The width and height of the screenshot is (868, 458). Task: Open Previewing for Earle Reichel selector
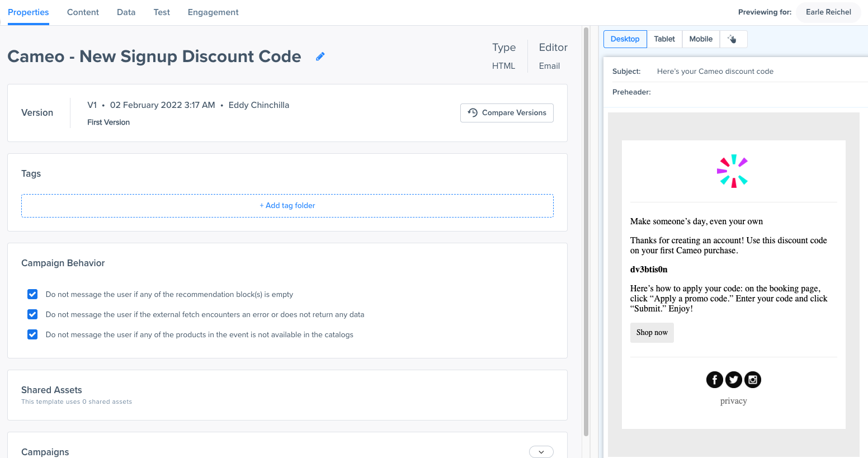828,12
